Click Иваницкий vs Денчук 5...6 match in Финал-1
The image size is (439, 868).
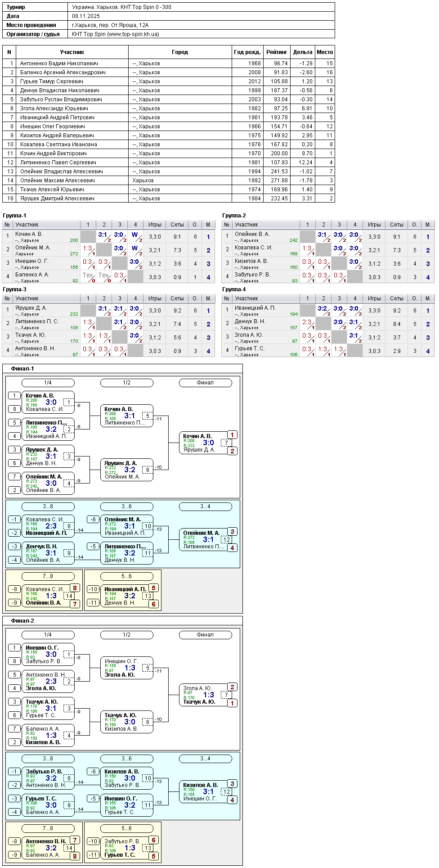(127, 596)
